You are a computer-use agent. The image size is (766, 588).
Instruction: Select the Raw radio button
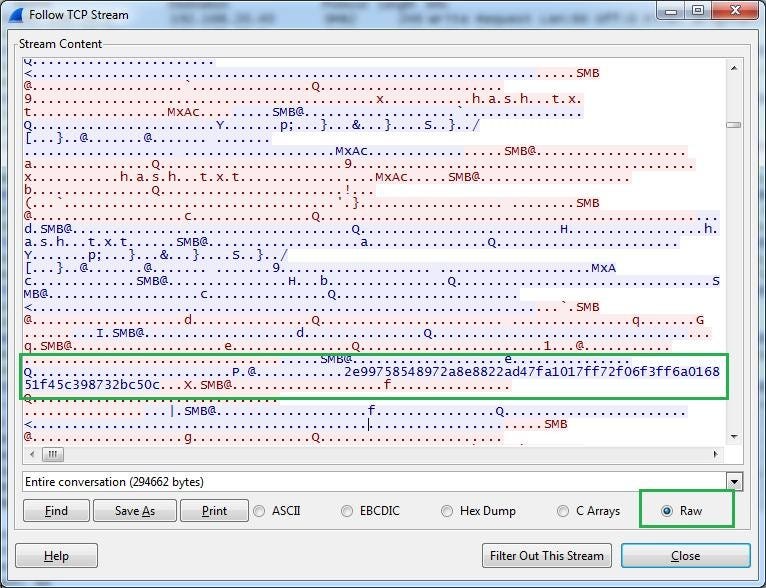(x=681, y=511)
